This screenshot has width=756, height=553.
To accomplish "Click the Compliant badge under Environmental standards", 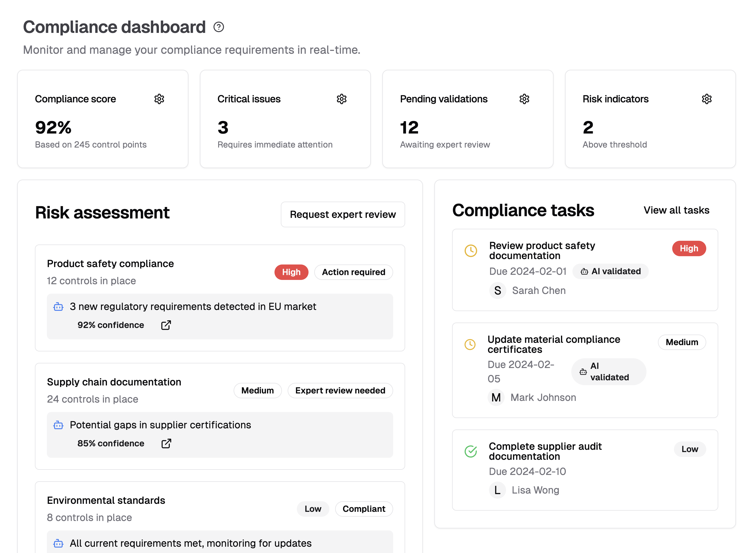I will (x=364, y=508).
